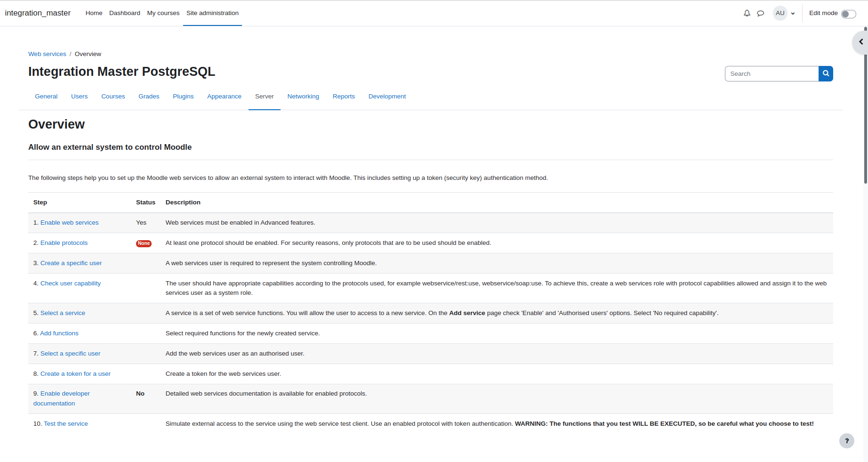Open the Enable web services link

(x=69, y=223)
